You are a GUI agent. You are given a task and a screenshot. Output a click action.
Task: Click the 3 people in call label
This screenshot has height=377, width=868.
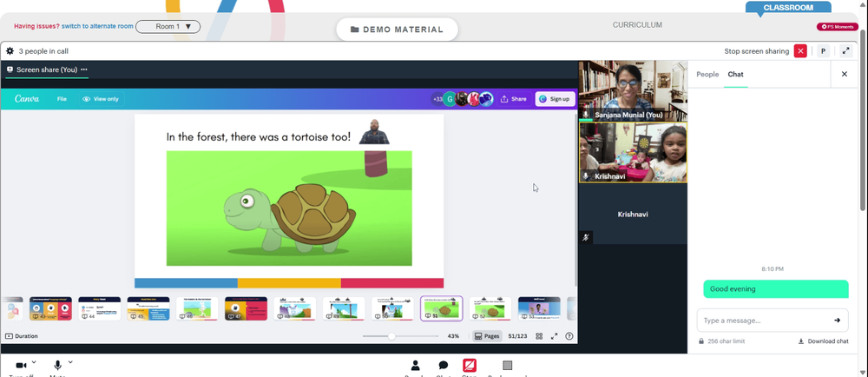tap(43, 51)
